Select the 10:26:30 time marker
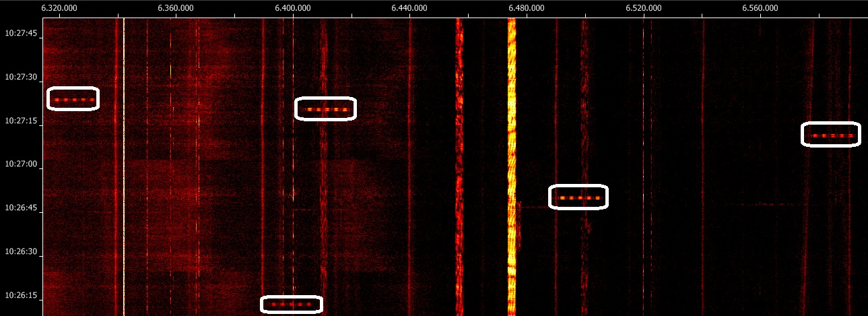This screenshot has width=868, height=316. pos(20,252)
